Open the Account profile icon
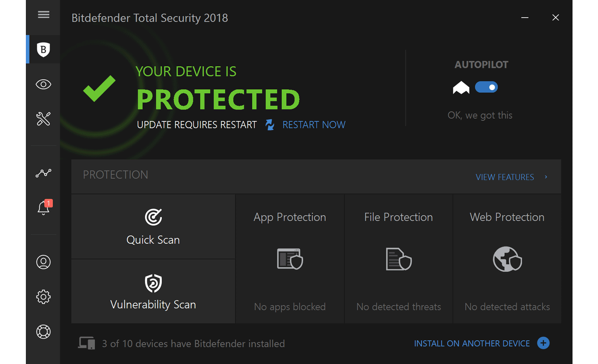 pyautogui.click(x=43, y=262)
